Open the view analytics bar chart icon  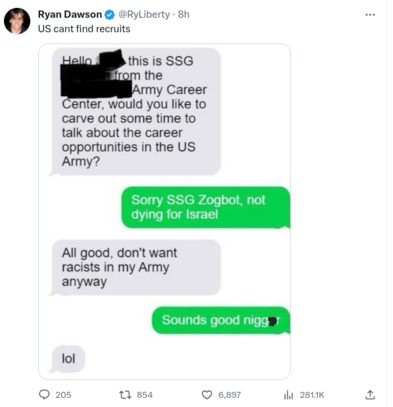288,395
